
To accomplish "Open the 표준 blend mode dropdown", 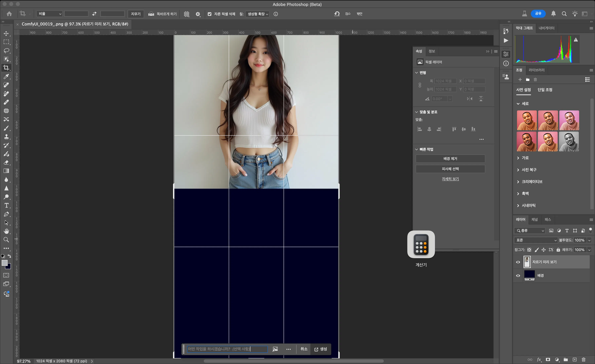I will pyautogui.click(x=536, y=240).
